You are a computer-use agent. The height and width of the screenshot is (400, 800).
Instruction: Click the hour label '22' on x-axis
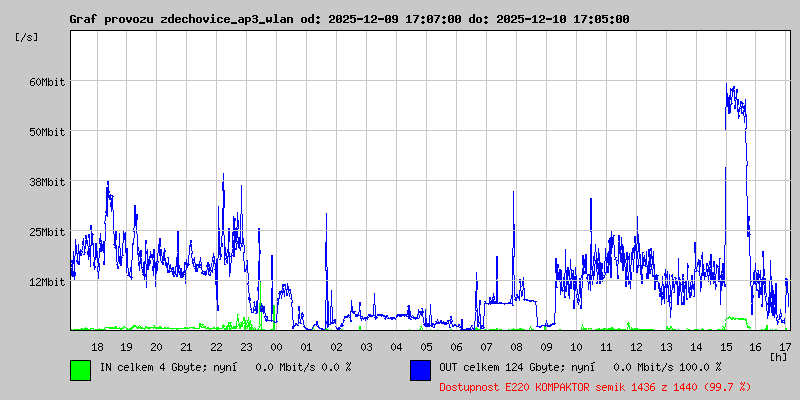(217, 347)
